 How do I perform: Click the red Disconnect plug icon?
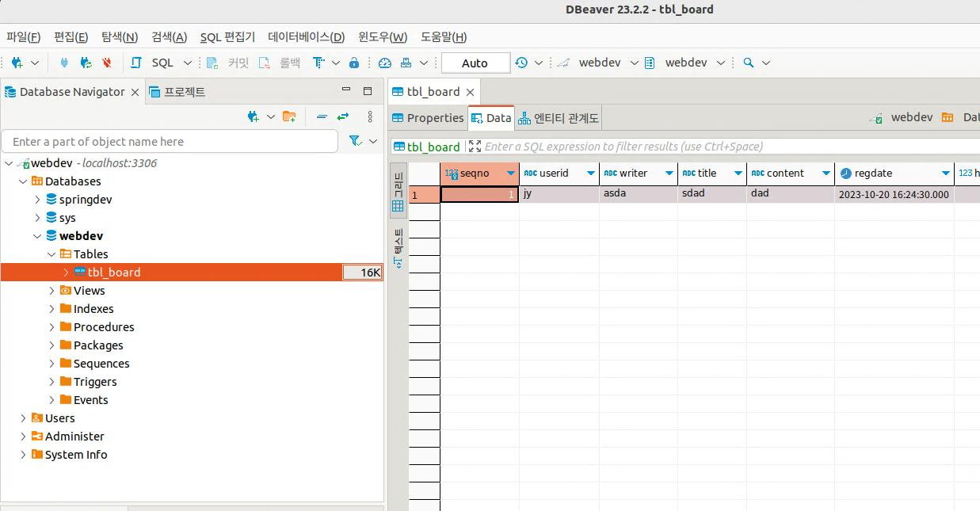106,63
